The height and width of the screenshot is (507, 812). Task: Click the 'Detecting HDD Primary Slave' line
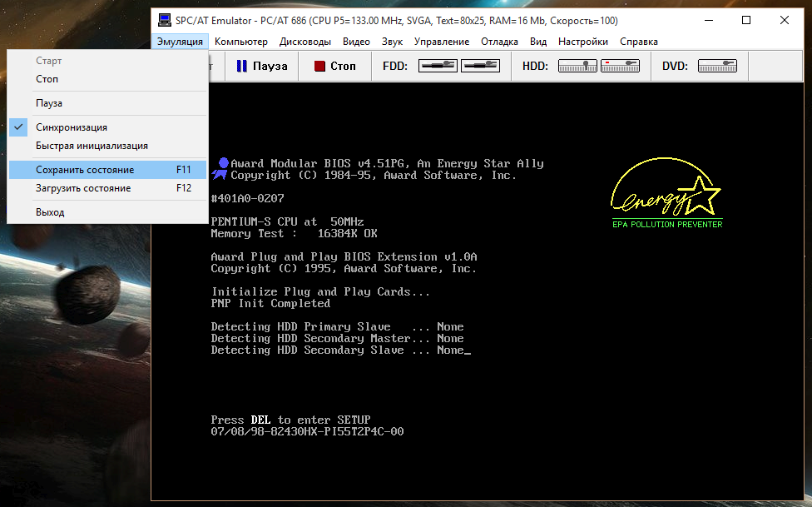pos(337,326)
